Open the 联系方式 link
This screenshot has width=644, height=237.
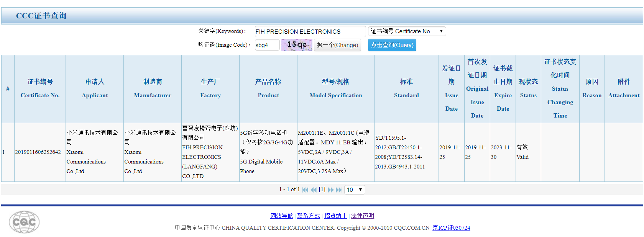click(x=309, y=216)
